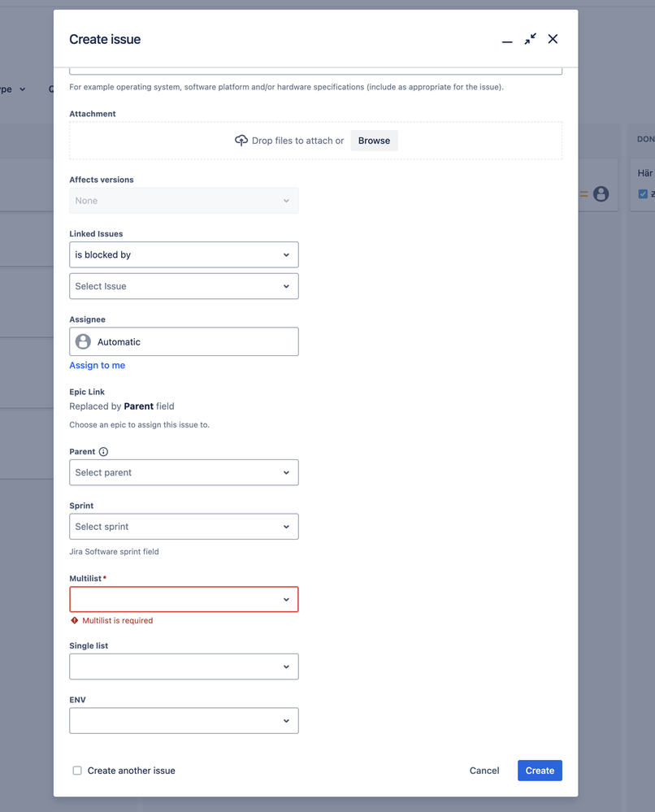
Task: Click the Environment field bottom edge above hint
Action: (316, 72)
